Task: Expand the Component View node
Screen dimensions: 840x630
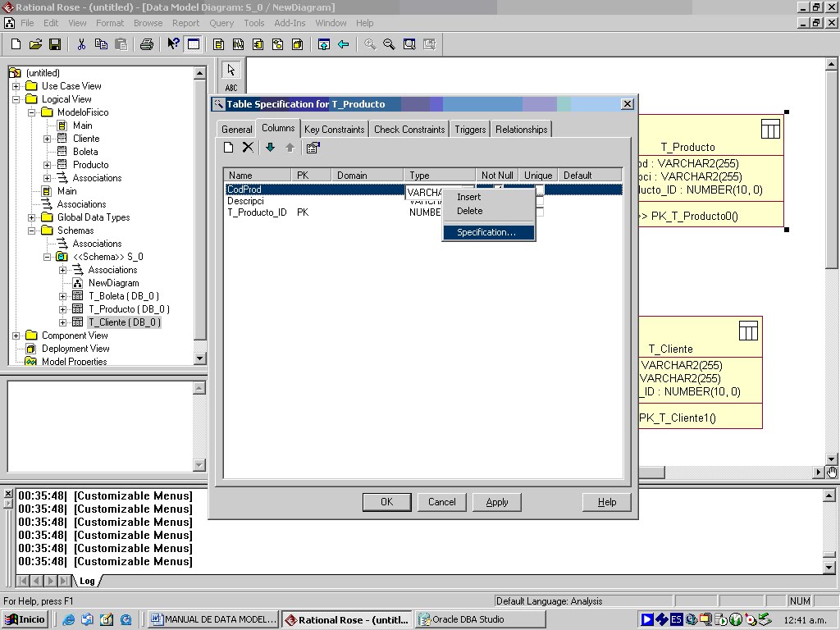Action: tap(16, 336)
